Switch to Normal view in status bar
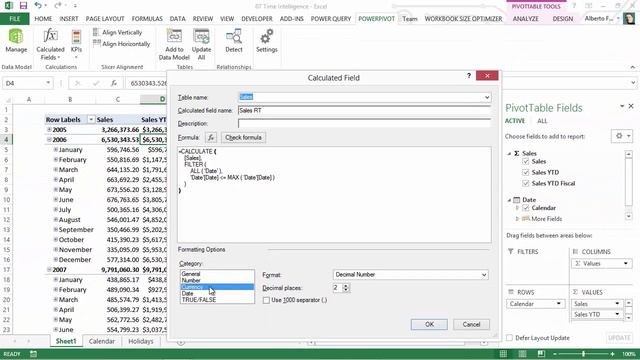Screen dimensions: 640x360 point(503,354)
